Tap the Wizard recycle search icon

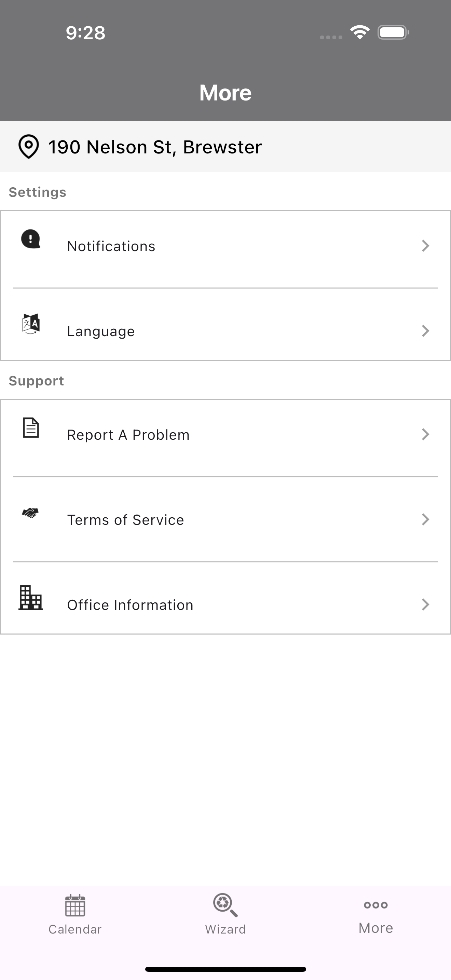tap(225, 905)
